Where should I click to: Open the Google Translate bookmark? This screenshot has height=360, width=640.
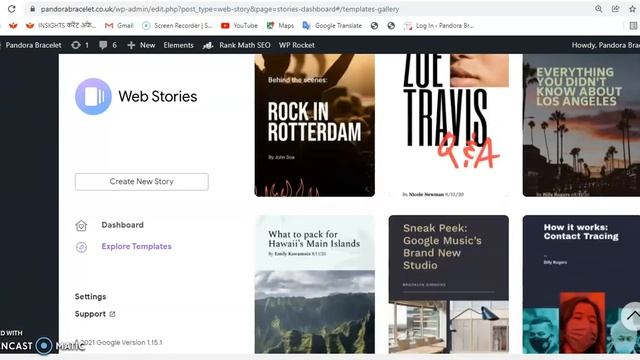point(332,25)
